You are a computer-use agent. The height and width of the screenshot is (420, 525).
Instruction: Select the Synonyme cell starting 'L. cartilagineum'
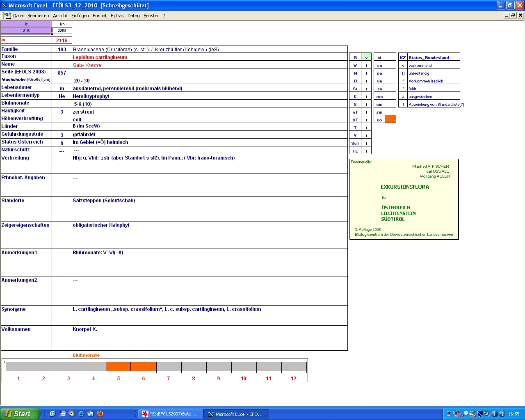[x=210, y=315]
